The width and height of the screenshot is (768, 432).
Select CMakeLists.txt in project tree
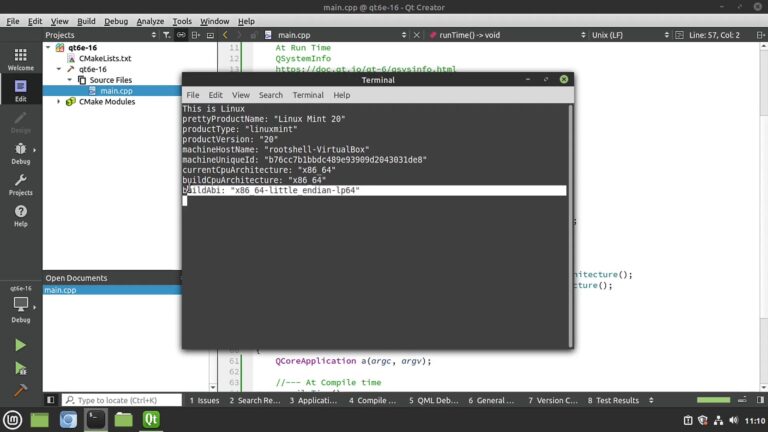point(105,58)
